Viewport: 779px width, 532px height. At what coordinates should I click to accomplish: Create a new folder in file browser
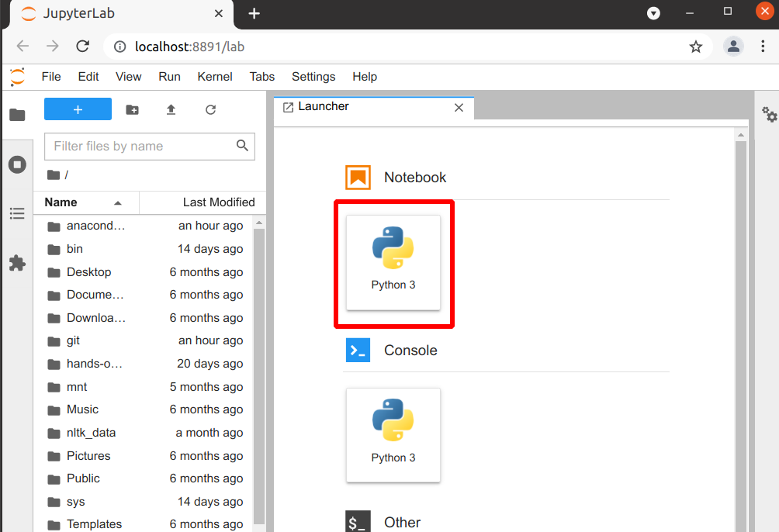pyautogui.click(x=132, y=110)
